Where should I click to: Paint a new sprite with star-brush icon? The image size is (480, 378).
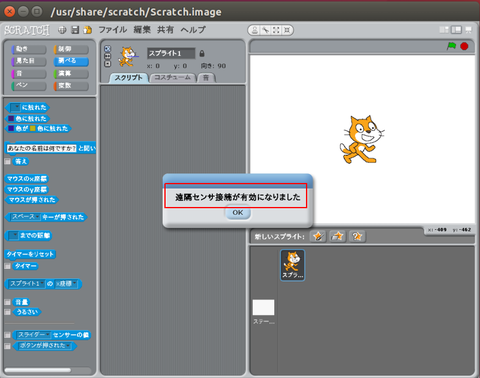click(x=318, y=236)
